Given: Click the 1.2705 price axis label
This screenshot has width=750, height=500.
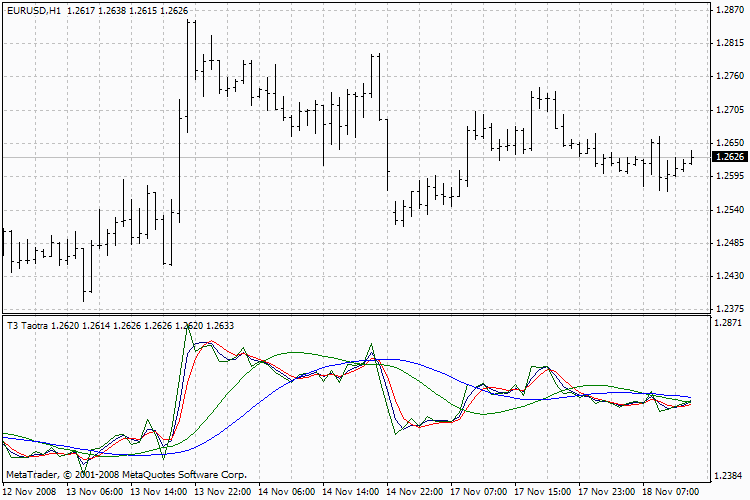Looking at the screenshot, I should click(730, 110).
